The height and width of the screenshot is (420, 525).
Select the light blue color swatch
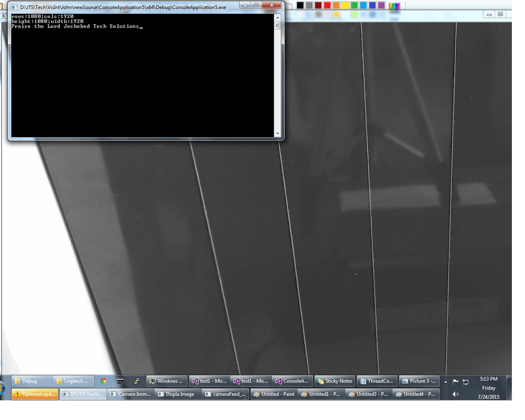point(363,5)
